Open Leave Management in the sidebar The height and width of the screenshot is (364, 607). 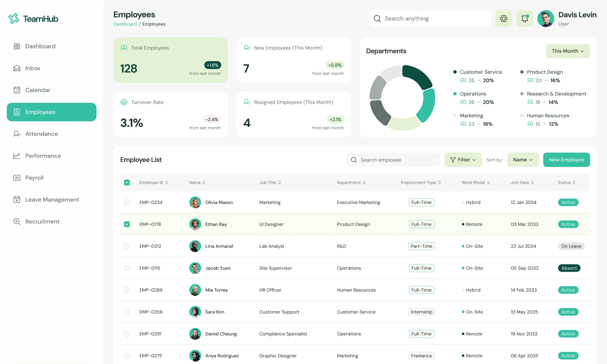(x=52, y=199)
